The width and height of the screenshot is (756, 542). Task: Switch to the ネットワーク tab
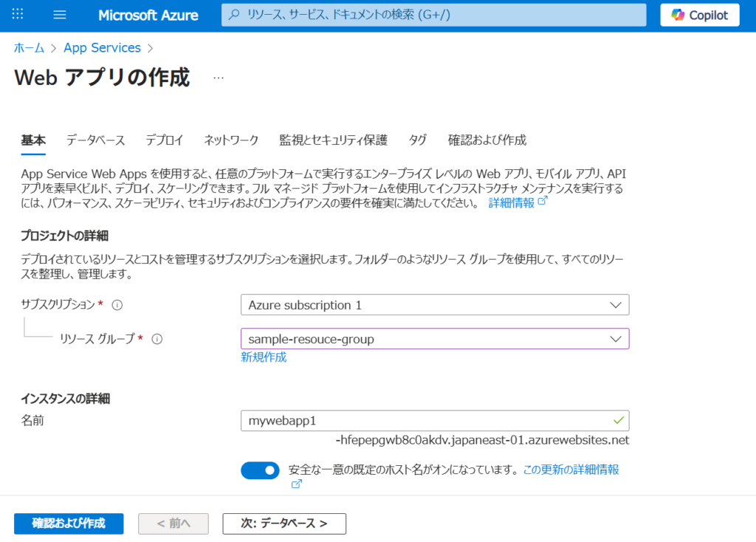(231, 140)
